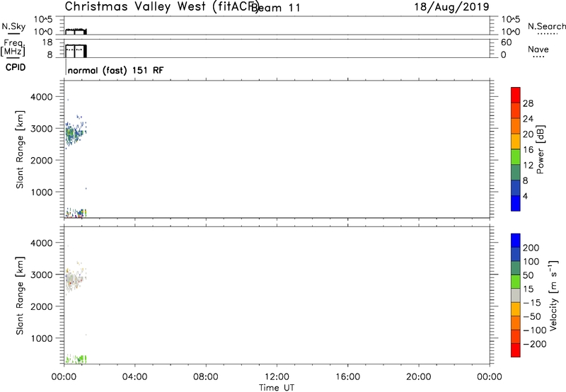566x392 pixels.
Task: Click the '60' tick on the Nave axis
Action: coord(506,42)
